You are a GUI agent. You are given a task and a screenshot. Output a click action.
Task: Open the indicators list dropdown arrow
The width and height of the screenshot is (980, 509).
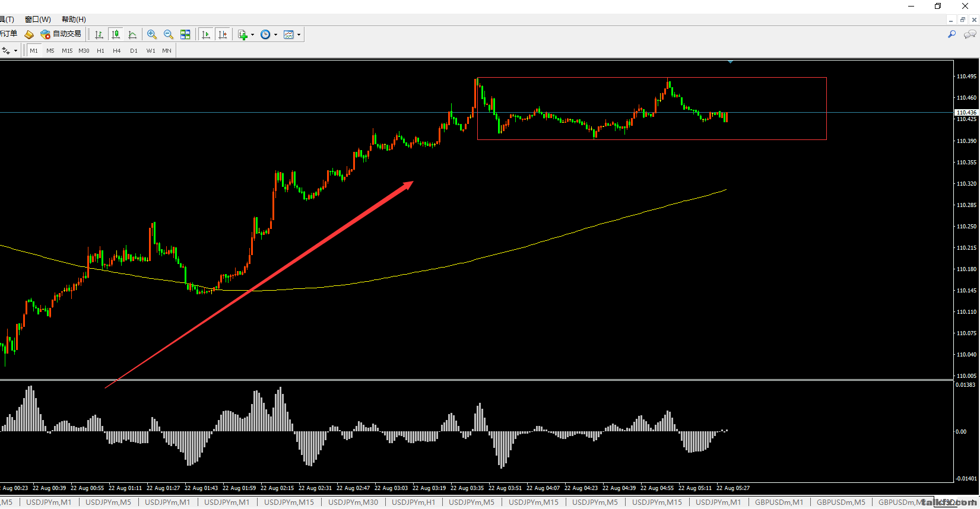pyautogui.click(x=253, y=34)
